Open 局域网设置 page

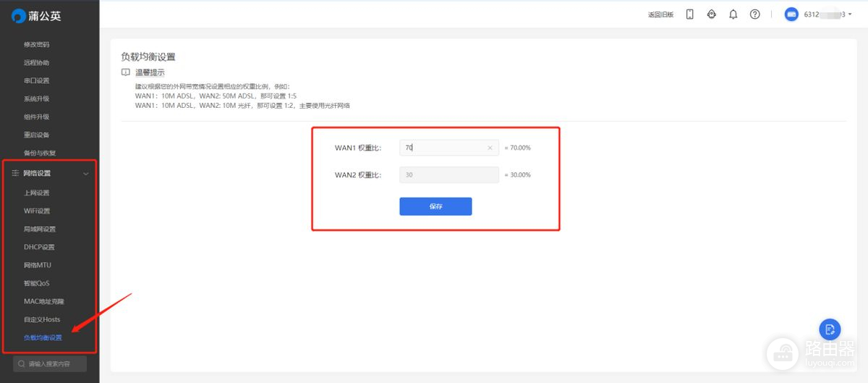pos(40,229)
